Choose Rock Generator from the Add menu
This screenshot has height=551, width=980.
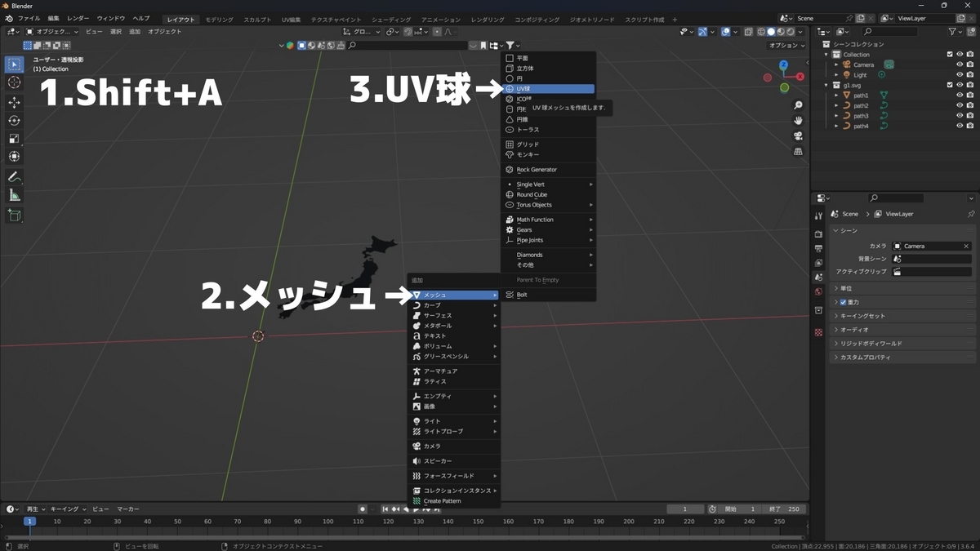pos(537,170)
